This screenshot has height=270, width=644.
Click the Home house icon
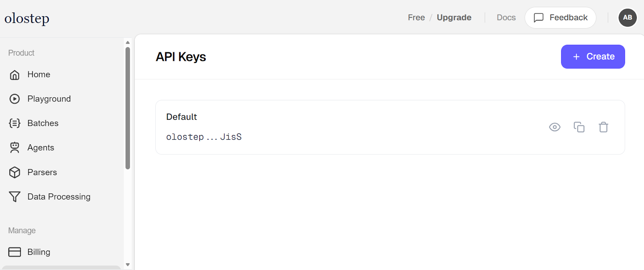click(14, 75)
